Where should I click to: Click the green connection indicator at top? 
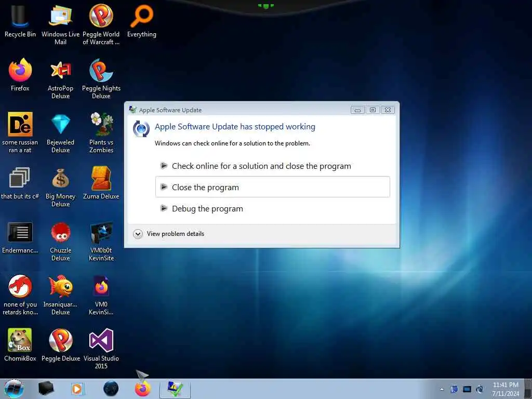click(265, 6)
